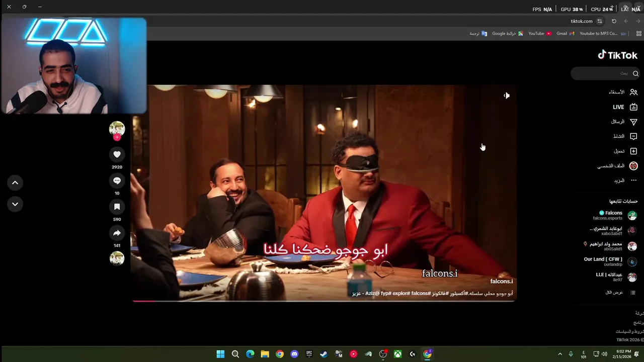644x362 pixels.
Task: Expand hidden system tray icons
Action: (x=560, y=354)
